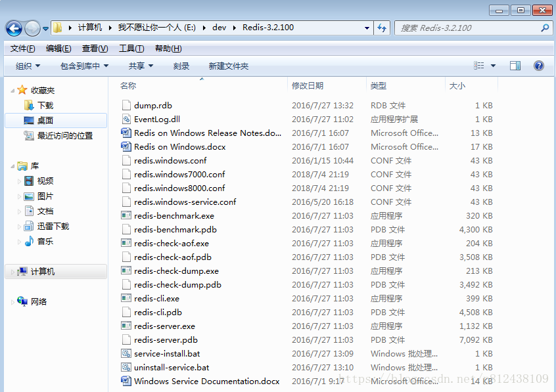
Task: Click the Back navigation arrow
Action: click(14, 28)
